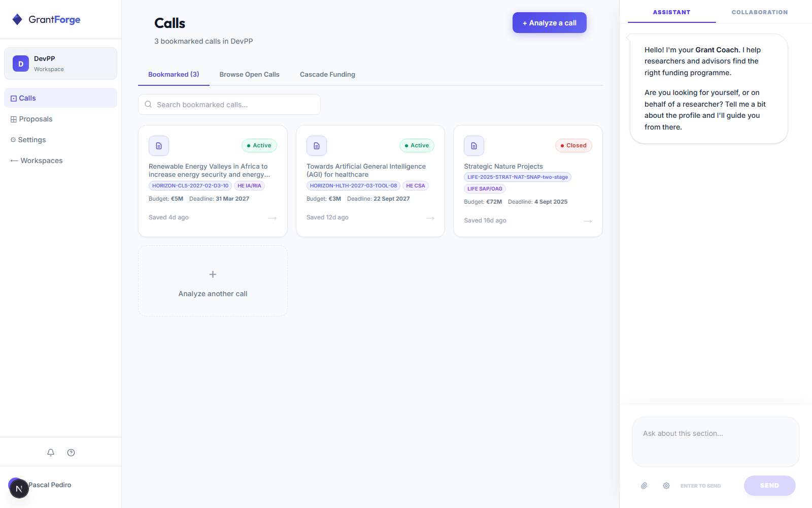Click the plus icon to analyze another call
Image resolution: width=812 pixels, height=508 pixels.
(213, 274)
